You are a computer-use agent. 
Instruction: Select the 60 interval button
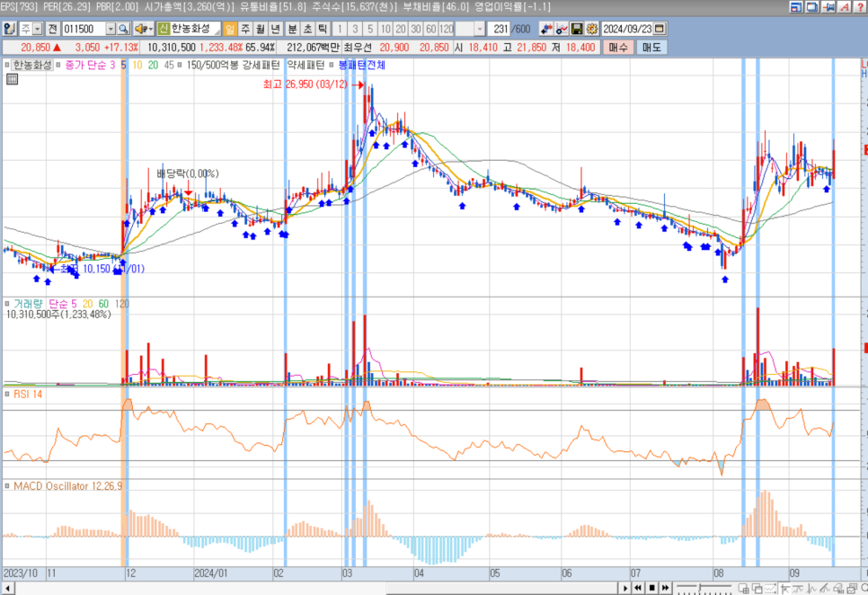(431, 29)
